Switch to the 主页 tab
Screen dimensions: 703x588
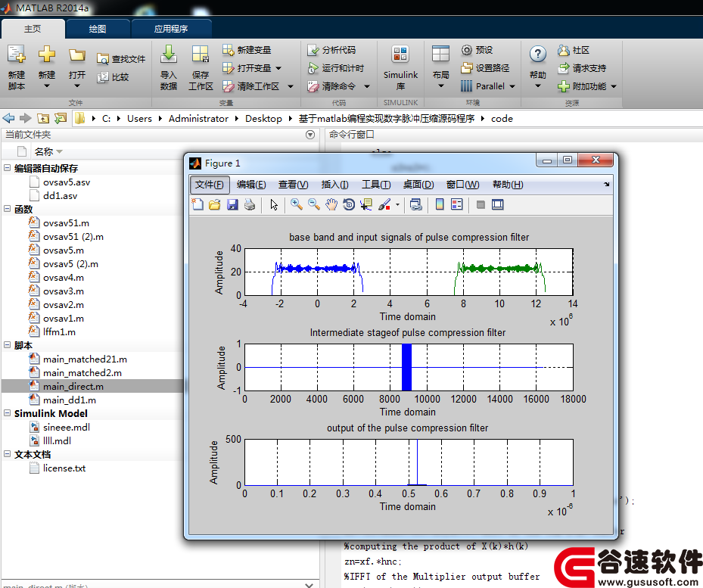coord(33,29)
